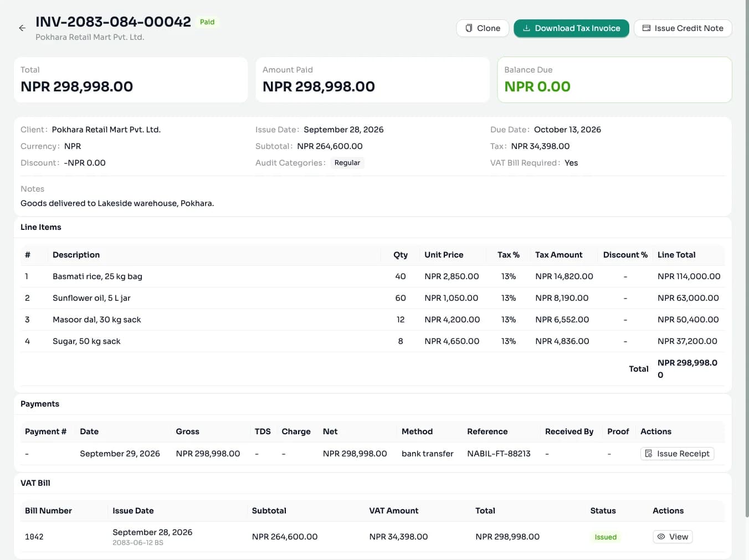Issue a Credit Note
The image size is (749, 560).
tap(683, 28)
